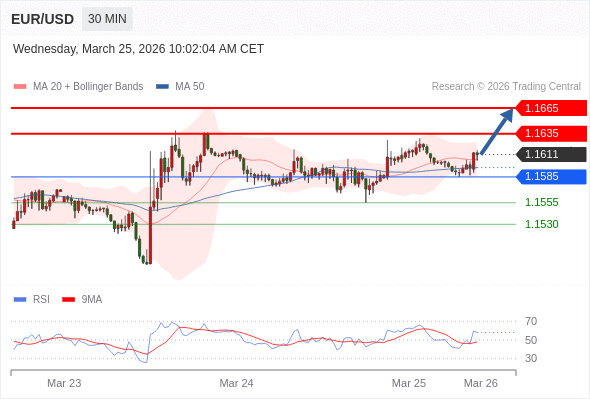Screen dimensions: 590x400
Task: Click the MA 20 + Bollinger Bands legend swatch
Action: (x=20, y=87)
